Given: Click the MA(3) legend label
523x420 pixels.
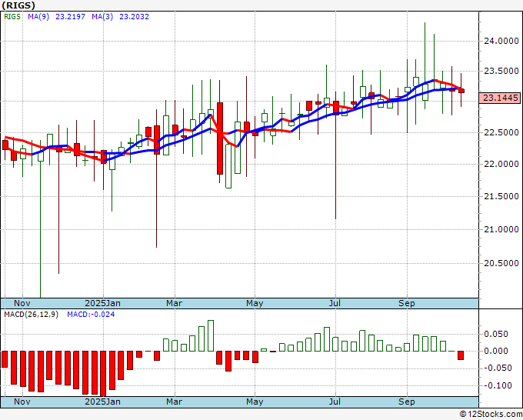Looking at the screenshot, I should (102, 17).
